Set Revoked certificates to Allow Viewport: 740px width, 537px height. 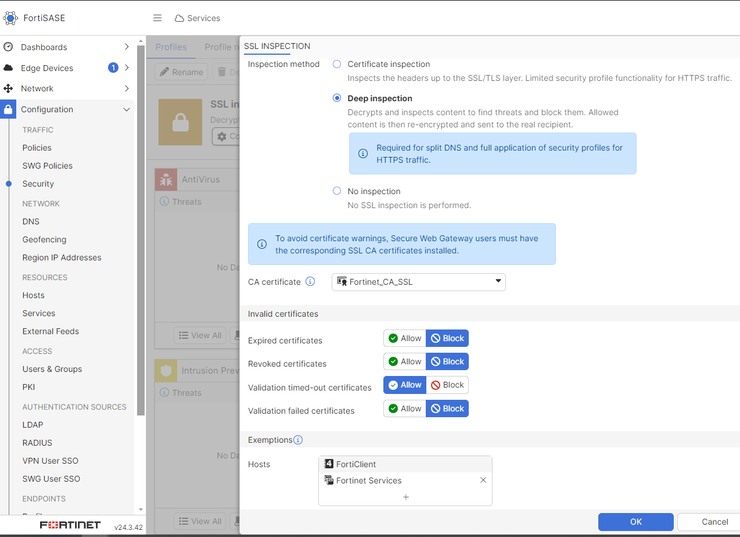pyautogui.click(x=404, y=361)
